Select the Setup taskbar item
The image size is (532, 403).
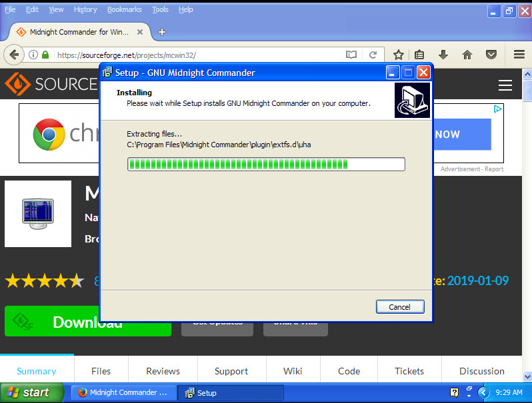click(231, 392)
